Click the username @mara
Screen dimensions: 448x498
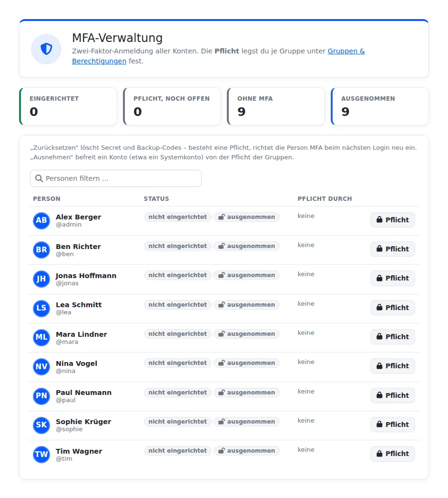pos(67,342)
